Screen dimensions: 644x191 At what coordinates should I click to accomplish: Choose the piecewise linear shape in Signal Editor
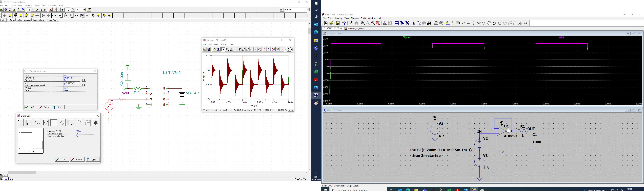pos(79,123)
